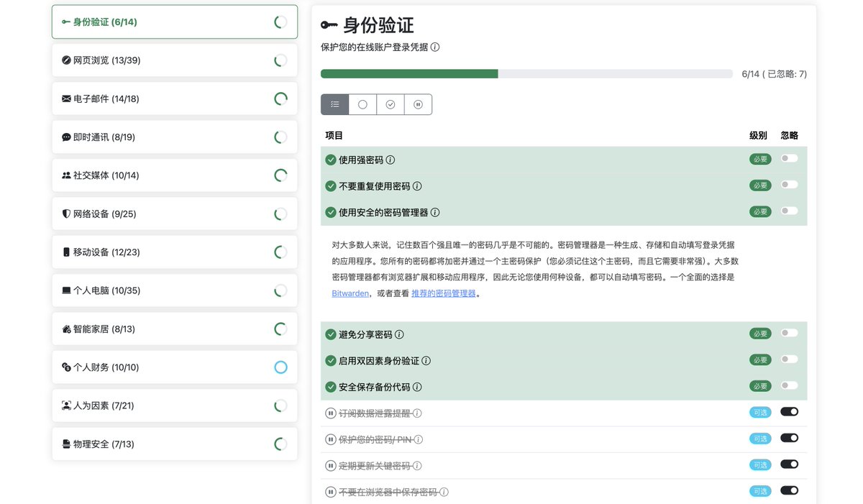Toggle ignore switch for 安全保存备份代码
Viewport: 863px width, 504px height.
click(x=789, y=385)
